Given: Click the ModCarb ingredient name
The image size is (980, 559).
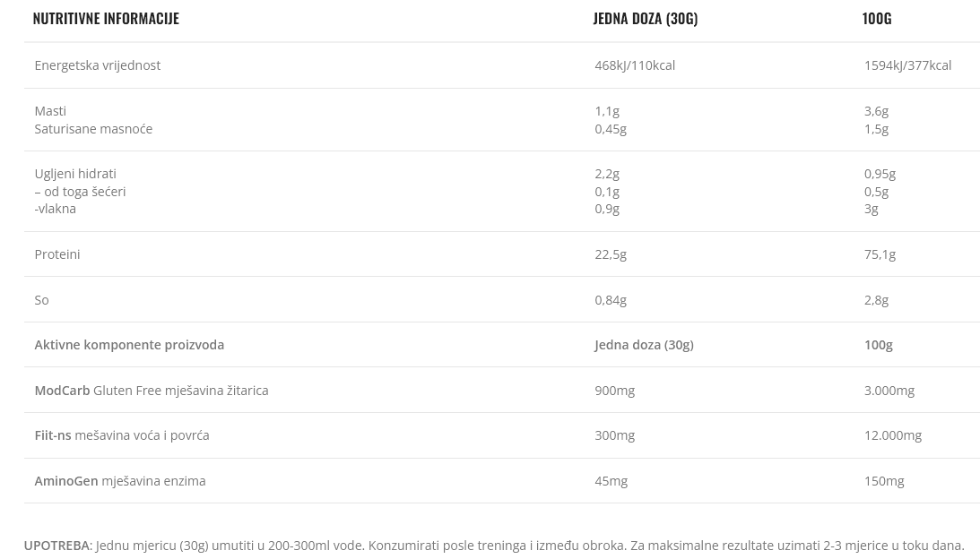Looking at the screenshot, I should tap(62, 390).
